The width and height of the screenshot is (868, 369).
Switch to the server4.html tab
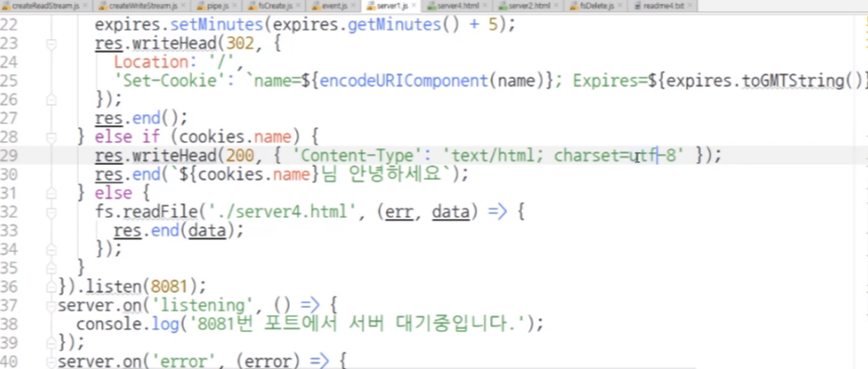pyautogui.click(x=457, y=6)
